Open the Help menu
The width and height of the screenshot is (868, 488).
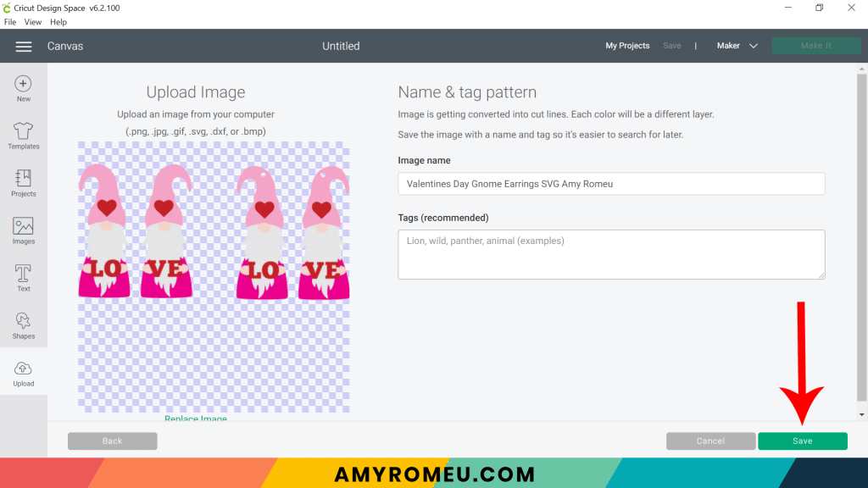point(58,22)
